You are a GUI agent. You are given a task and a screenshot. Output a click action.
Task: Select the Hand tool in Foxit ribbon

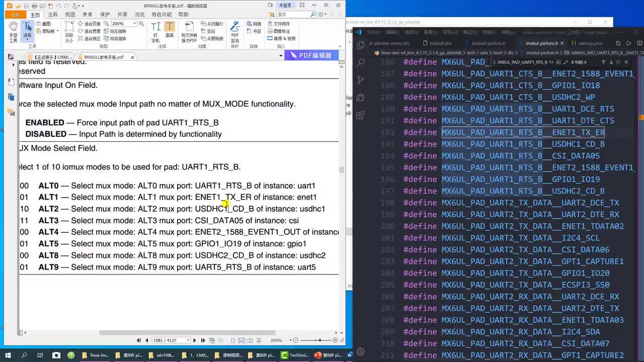pyautogui.click(x=13, y=31)
